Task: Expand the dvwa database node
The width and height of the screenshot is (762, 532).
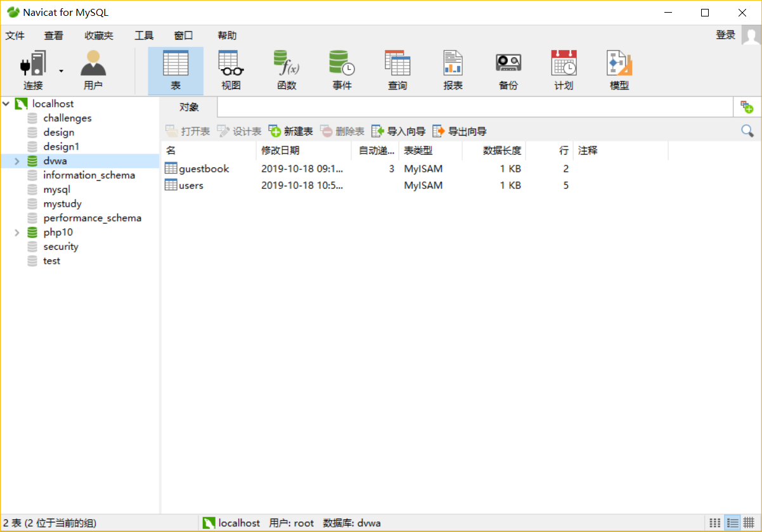Action: [17, 161]
